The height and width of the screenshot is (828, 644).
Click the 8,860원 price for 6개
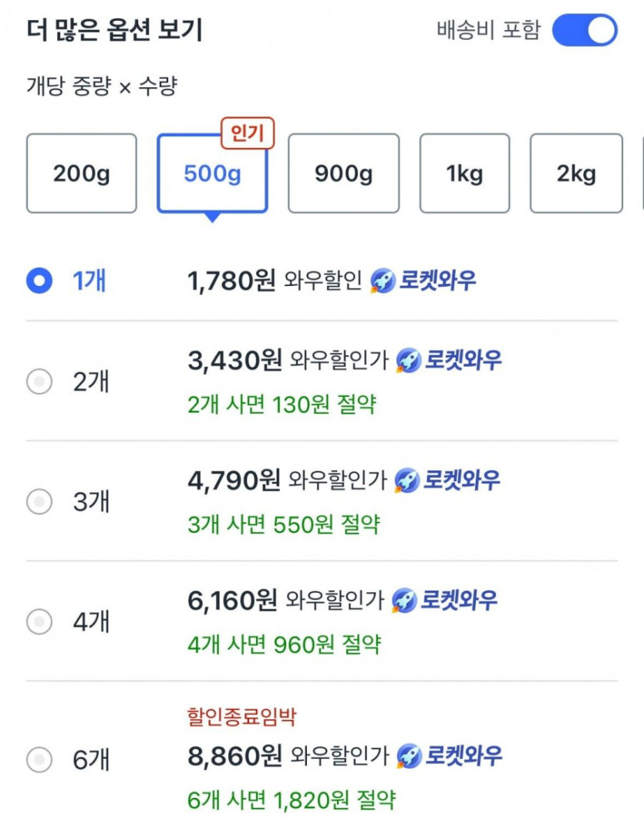[234, 756]
